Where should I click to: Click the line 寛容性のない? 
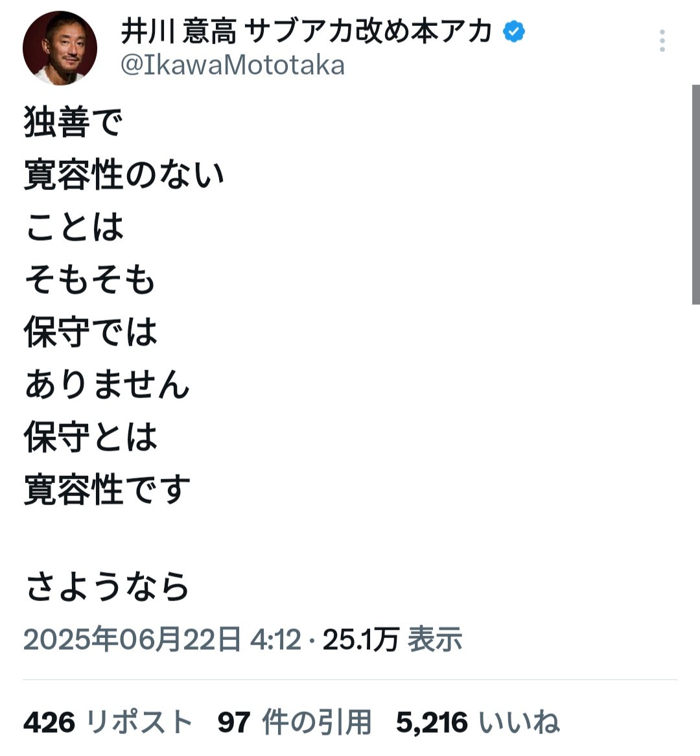pos(124,175)
